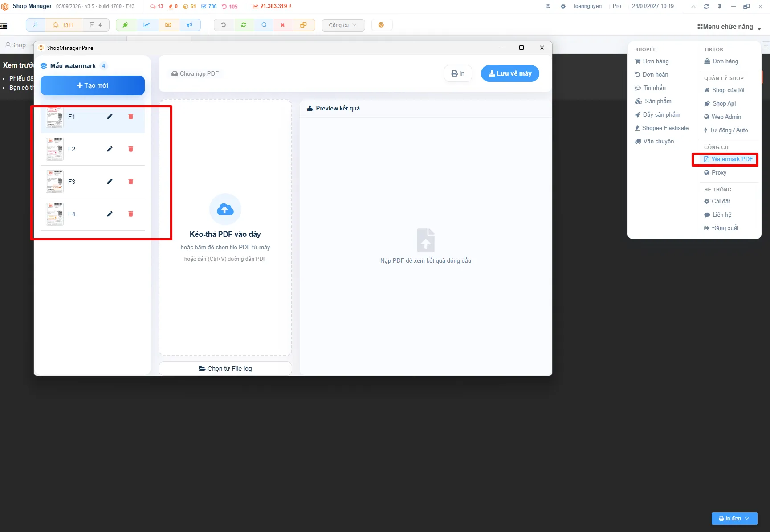Open Đơn hàng under SHOPEE menu
The image size is (770, 532).
coord(652,61)
